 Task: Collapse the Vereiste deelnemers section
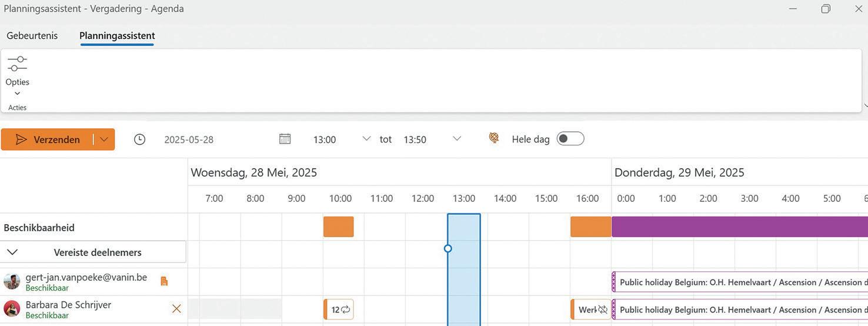12,252
